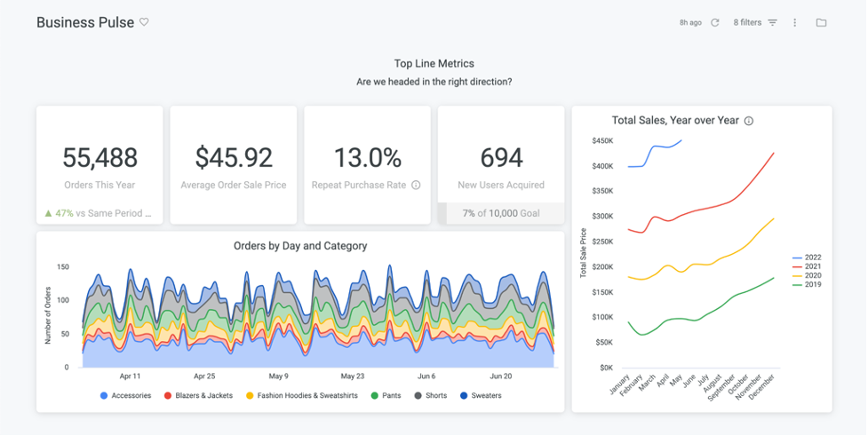Click the Business Pulse dashboard title

pyautogui.click(x=85, y=22)
